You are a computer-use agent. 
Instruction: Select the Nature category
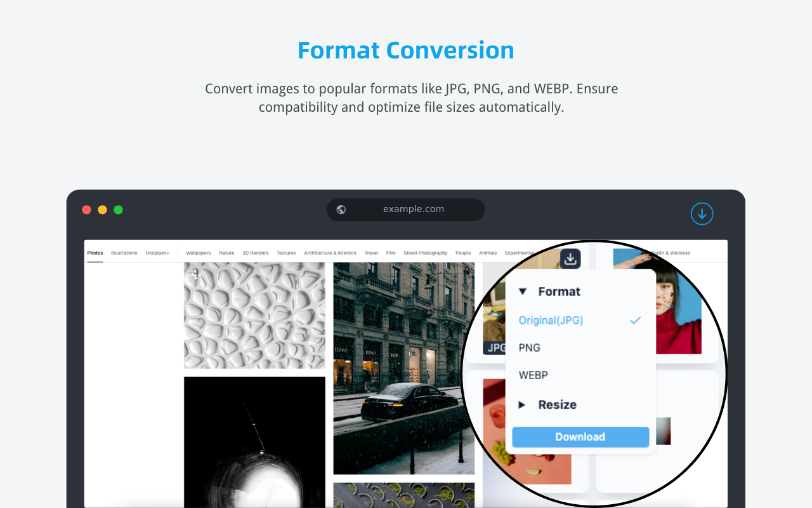tap(226, 252)
